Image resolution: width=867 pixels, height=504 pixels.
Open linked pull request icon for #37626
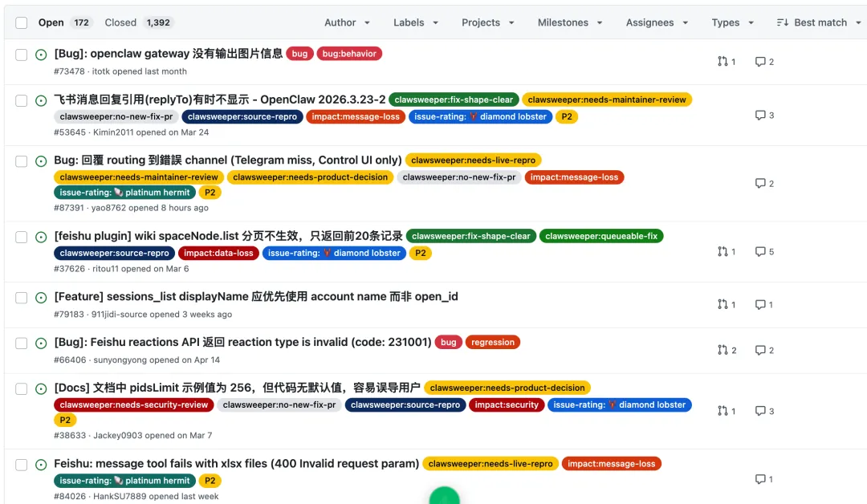[722, 251]
